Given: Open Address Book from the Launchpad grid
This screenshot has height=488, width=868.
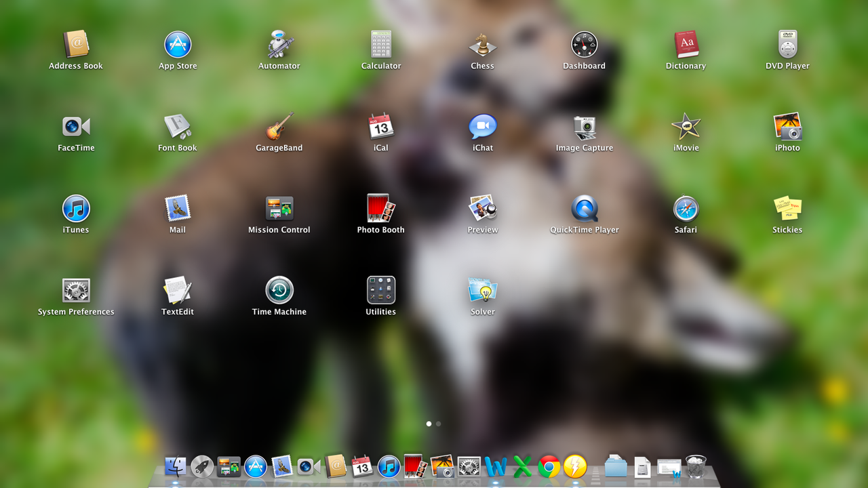Looking at the screenshot, I should 76,45.
